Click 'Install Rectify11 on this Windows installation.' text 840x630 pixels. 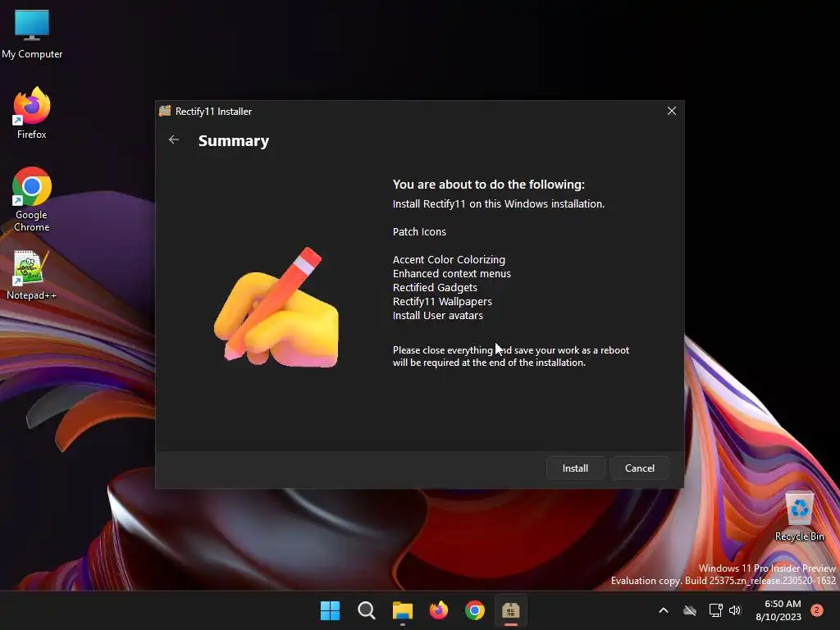pyautogui.click(x=499, y=203)
